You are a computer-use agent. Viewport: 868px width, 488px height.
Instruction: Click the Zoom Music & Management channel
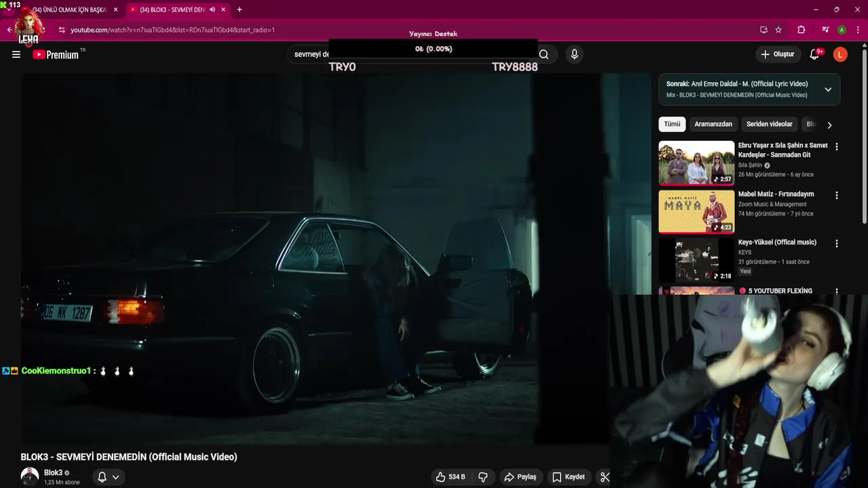click(x=772, y=204)
